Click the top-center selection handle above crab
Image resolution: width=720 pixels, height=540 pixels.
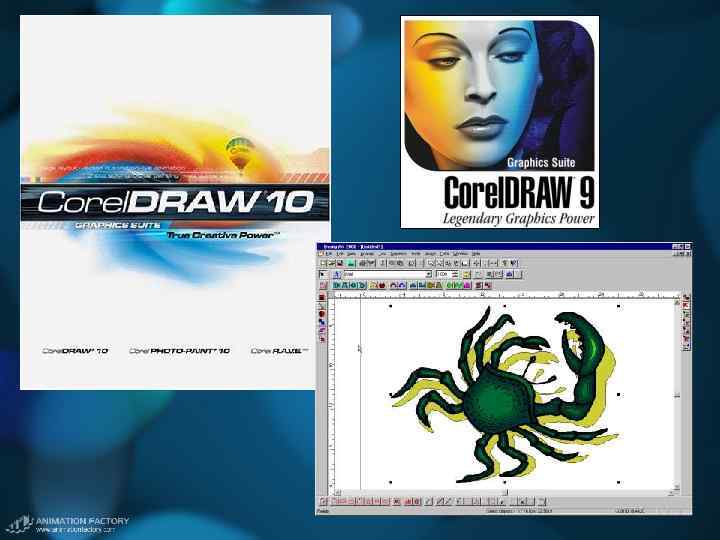click(505, 305)
